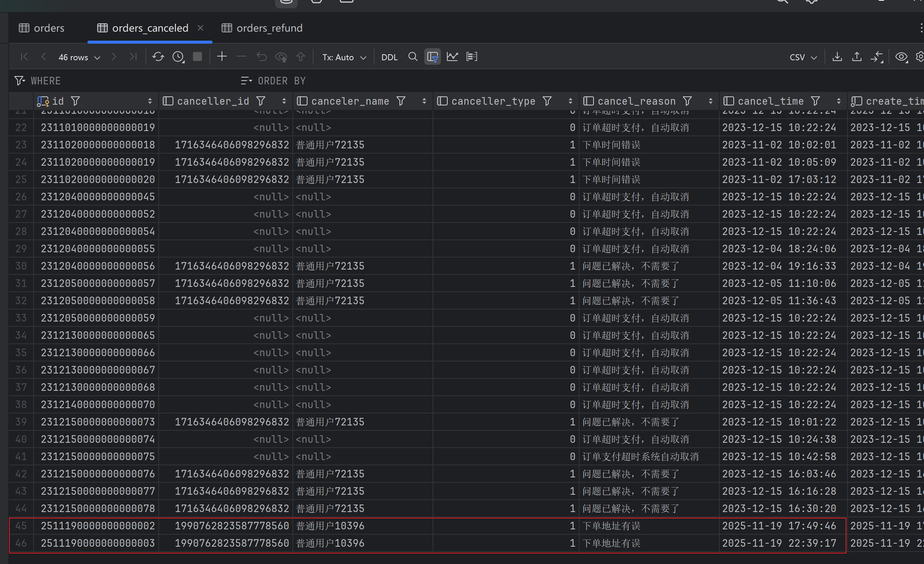The image size is (924, 564).
Task: Click the DDL button
Action: [x=389, y=57]
